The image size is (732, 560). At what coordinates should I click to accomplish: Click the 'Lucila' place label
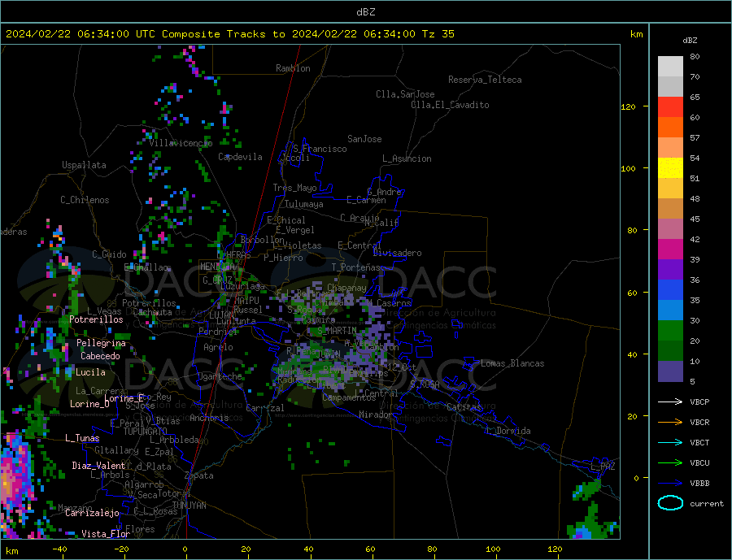point(90,372)
